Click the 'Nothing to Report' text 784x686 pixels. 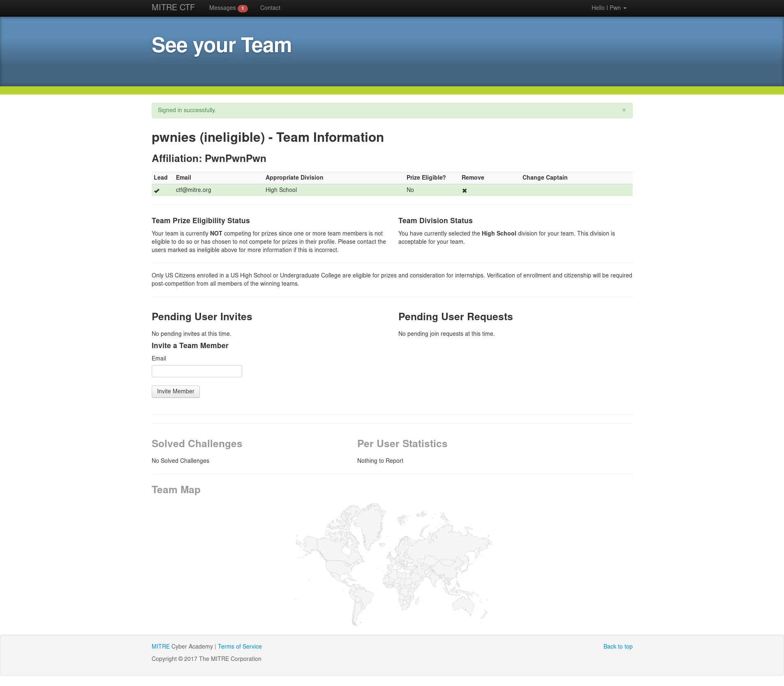pos(380,461)
